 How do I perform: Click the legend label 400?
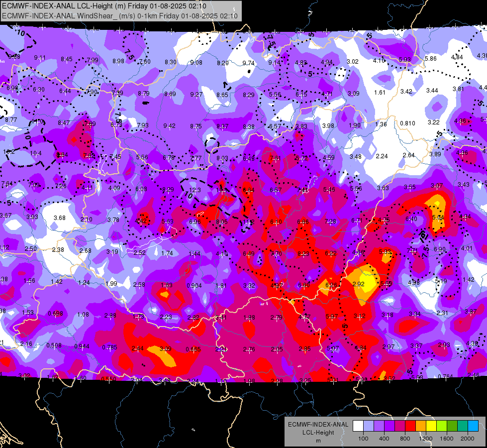384,439
